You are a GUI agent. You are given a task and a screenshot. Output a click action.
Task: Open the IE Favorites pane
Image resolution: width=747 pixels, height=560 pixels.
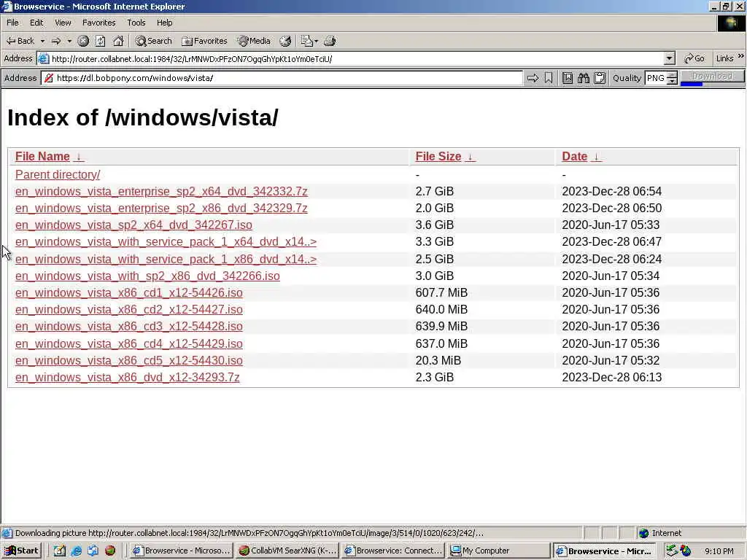click(x=205, y=41)
